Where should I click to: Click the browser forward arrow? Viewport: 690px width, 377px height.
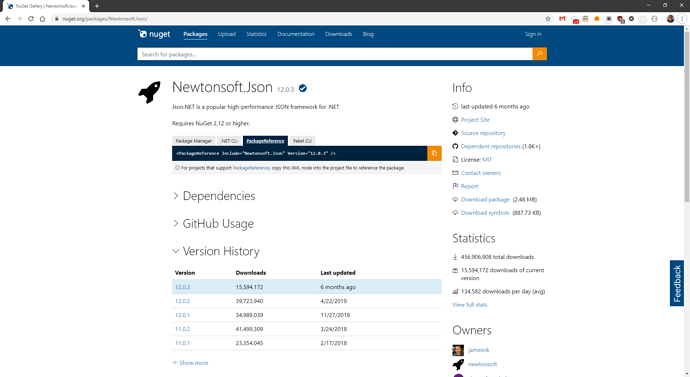19,18
